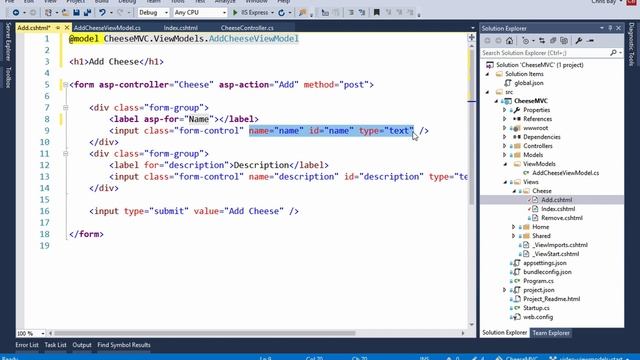The height and width of the screenshot is (360, 640).
Task: Collapse the div fold on line 11
Action: [65, 153]
